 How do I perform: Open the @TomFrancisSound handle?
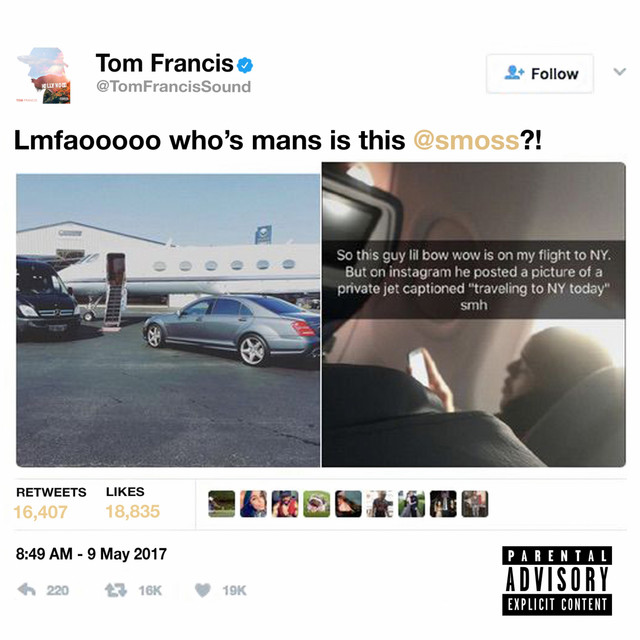click(x=173, y=87)
